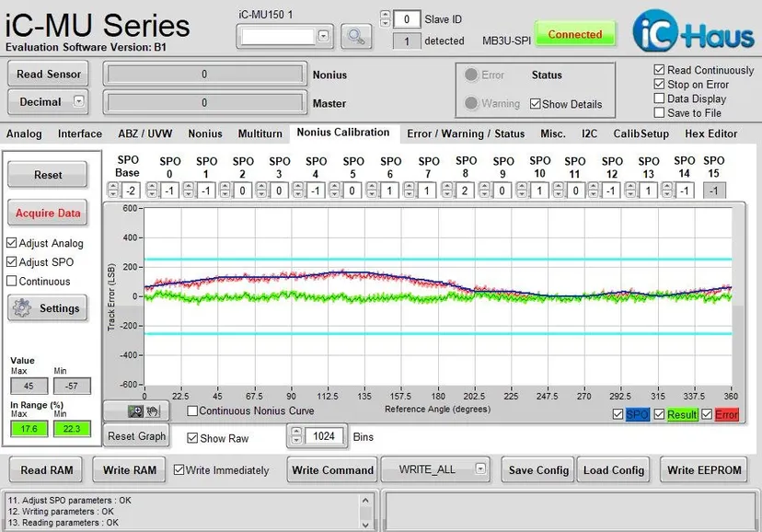
Task: Hide the red Error curve checkbox
Action: pos(707,414)
